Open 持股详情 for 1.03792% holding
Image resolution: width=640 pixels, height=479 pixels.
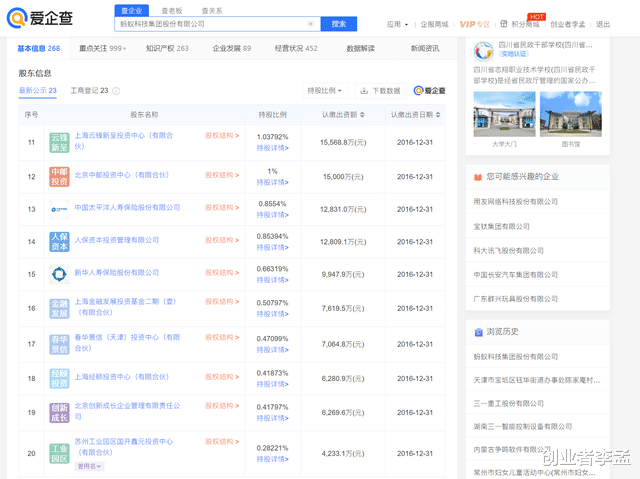(272, 148)
